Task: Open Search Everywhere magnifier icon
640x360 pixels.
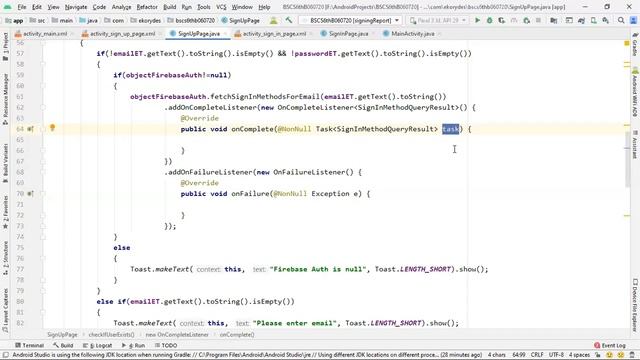Action: point(621,20)
